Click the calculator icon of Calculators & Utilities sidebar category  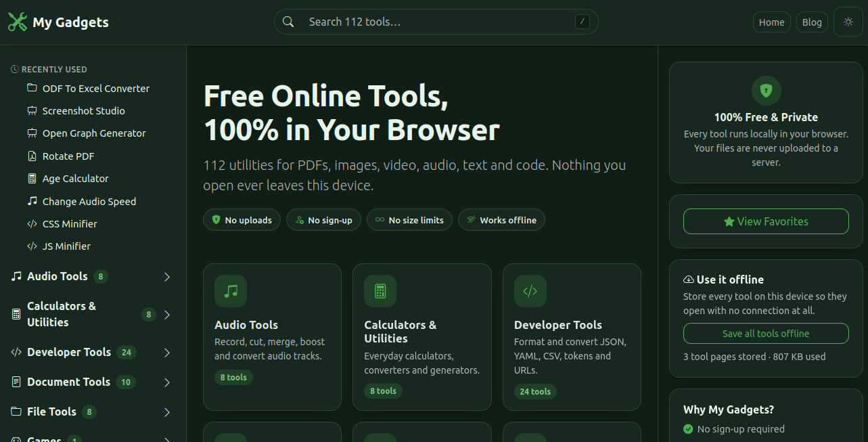pyautogui.click(x=17, y=314)
